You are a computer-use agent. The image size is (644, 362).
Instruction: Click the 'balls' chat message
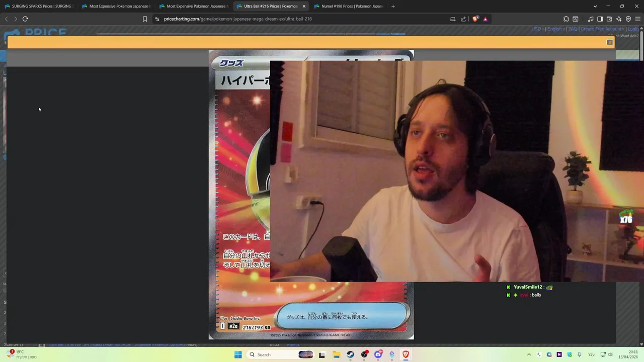click(536, 295)
